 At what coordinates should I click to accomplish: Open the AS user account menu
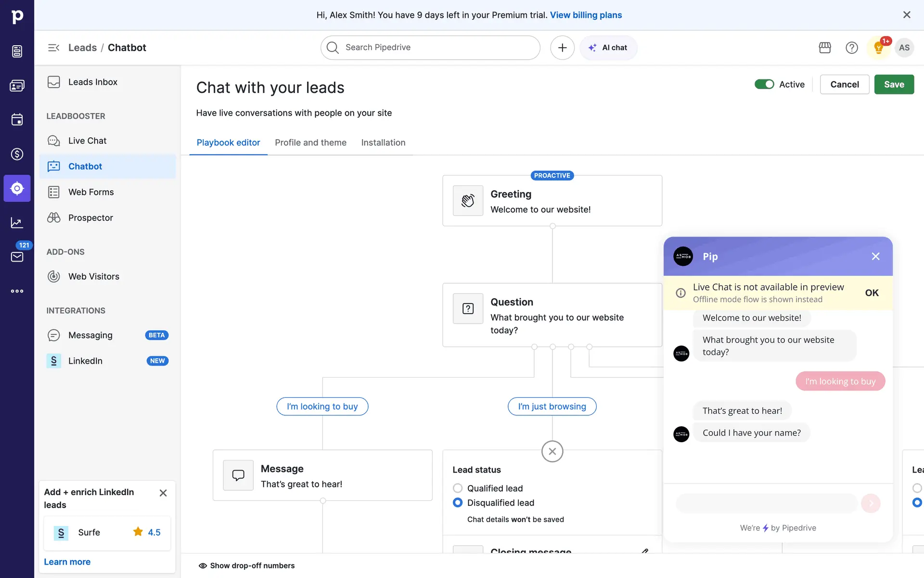coord(904,48)
